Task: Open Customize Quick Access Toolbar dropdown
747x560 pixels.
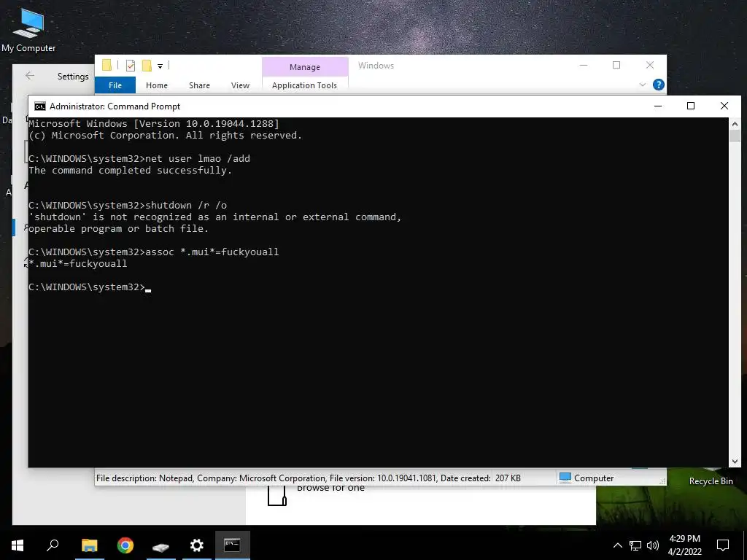Action: pyautogui.click(x=160, y=66)
